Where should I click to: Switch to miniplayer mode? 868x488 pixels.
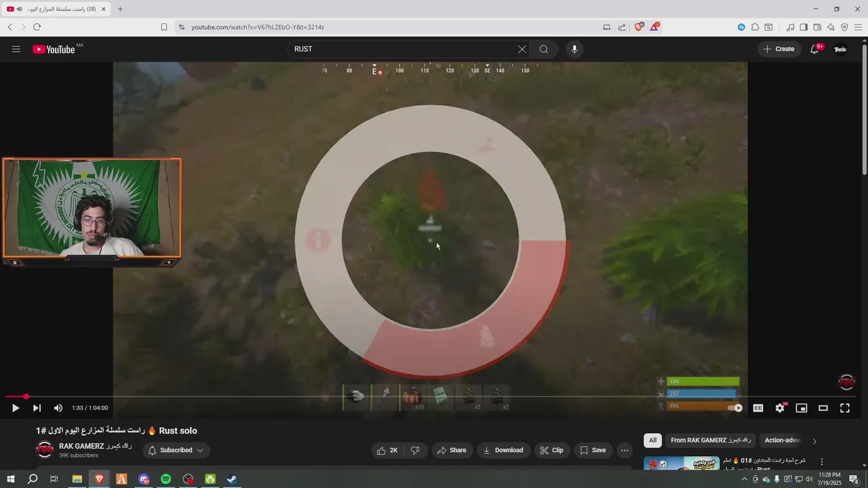pos(802,408)
